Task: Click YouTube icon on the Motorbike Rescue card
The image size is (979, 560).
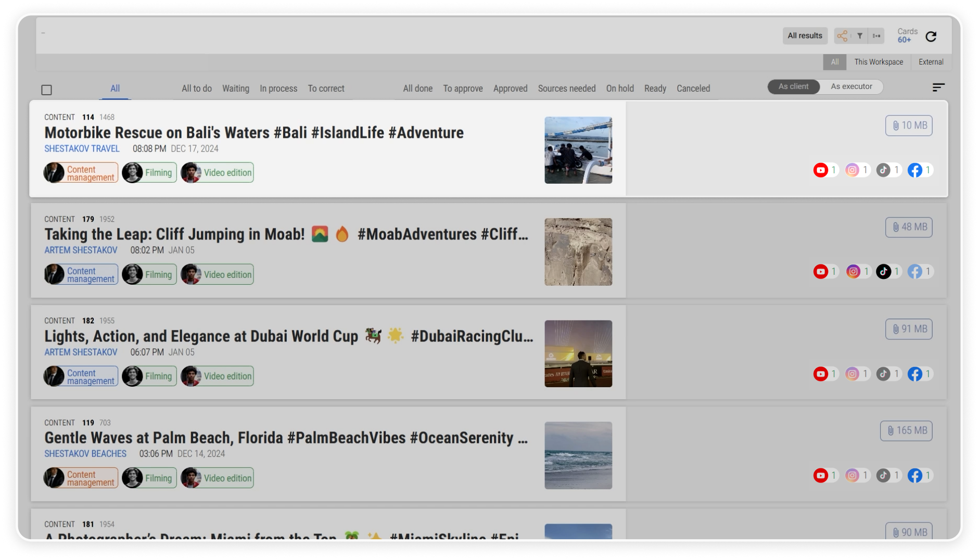Action: click(x=821, y=170)
